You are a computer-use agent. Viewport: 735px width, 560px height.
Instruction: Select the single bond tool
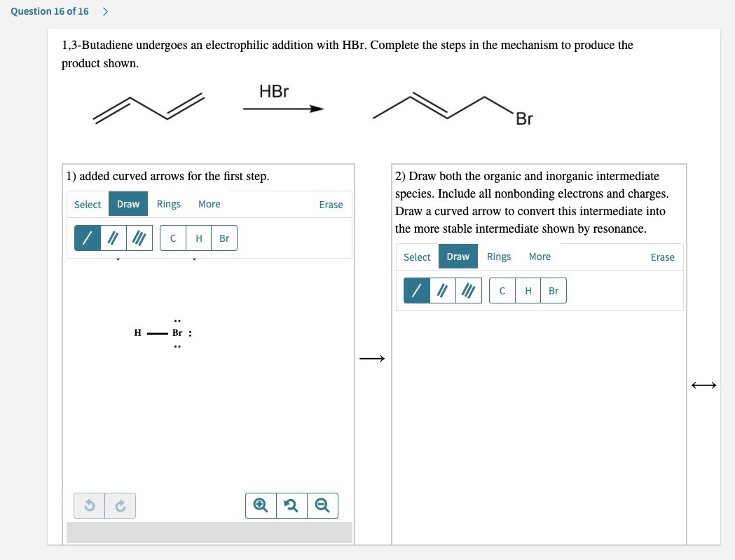(x=87, y=238)
